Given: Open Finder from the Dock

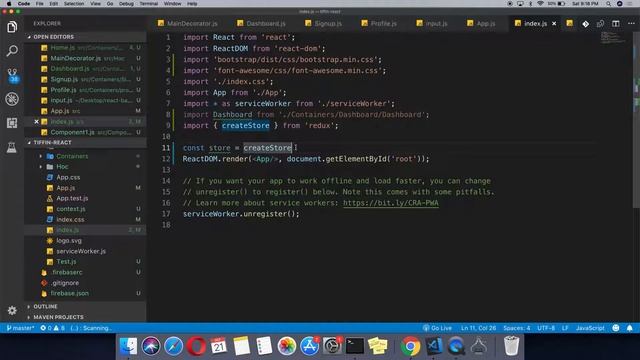Looking at the screenshot, I should click(129, 346).
